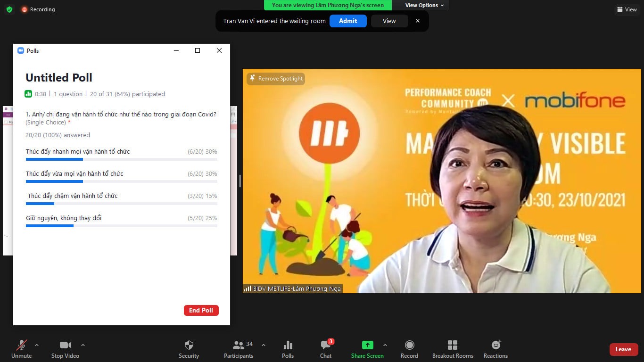The image size is (644, 362).
Task: Minimize the Polls window
Action: [x=176, y=50]
